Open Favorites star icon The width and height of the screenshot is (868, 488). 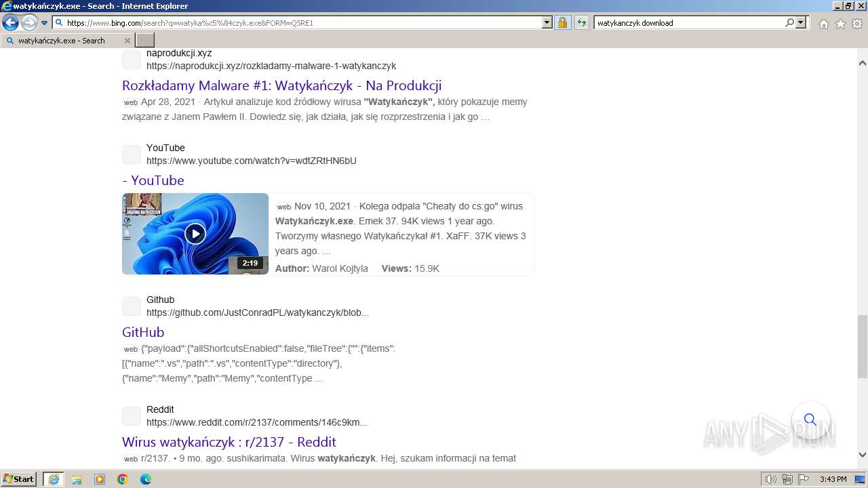(x=840, y=24)
